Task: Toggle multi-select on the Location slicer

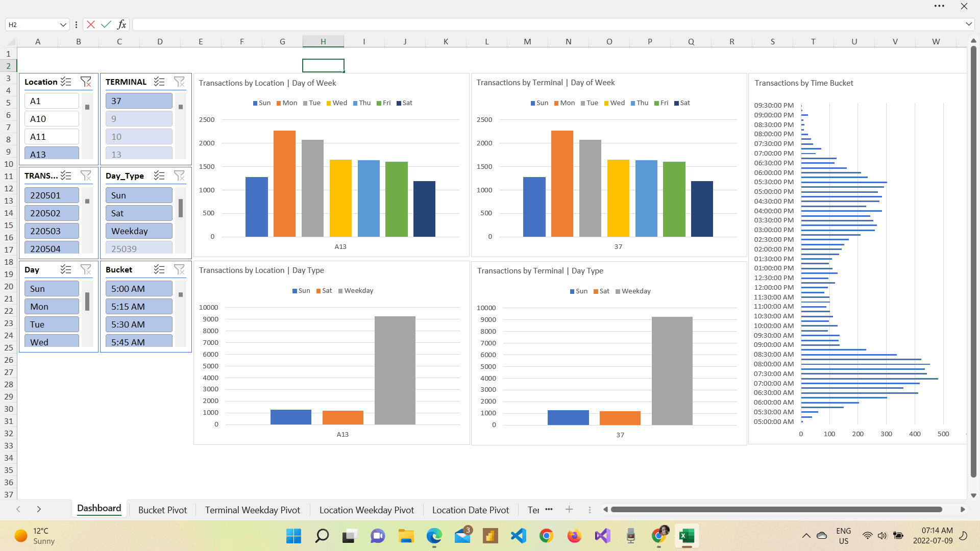Action: (66, 82)
